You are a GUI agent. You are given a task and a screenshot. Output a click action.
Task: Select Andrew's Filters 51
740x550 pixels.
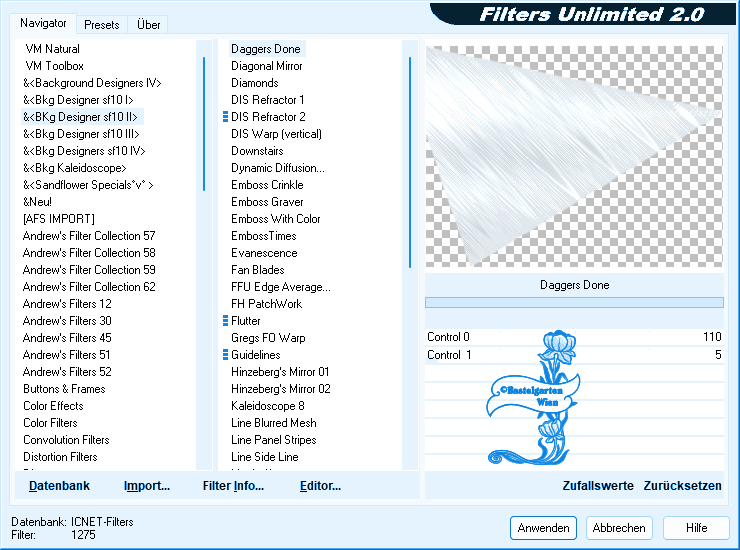coord(67,355)
